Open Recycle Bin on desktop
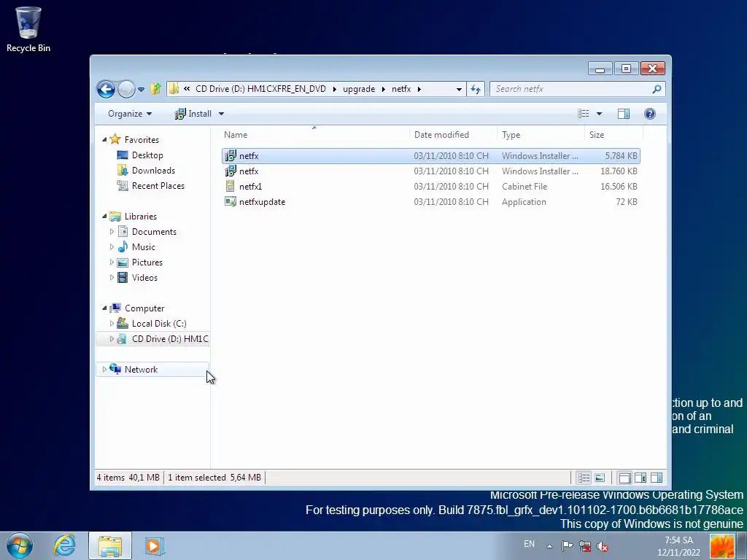Viewport: 747px width, 560px height. [28, 29]
